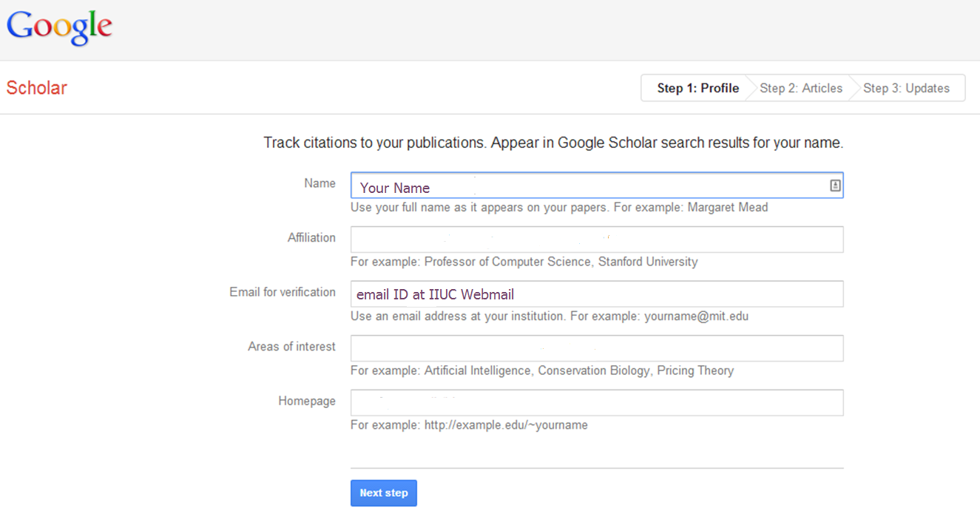
Task: Click the Homepage input field
Action: coord(597,403)
